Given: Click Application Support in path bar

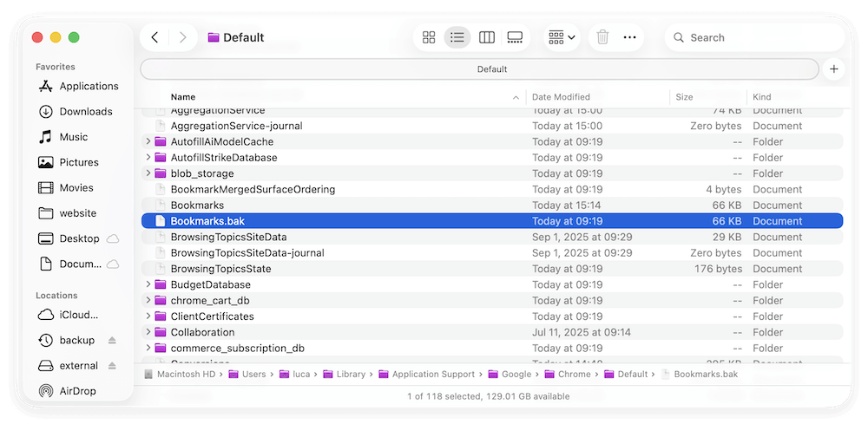Looking at the screenshot, I should tap(427, 375).
